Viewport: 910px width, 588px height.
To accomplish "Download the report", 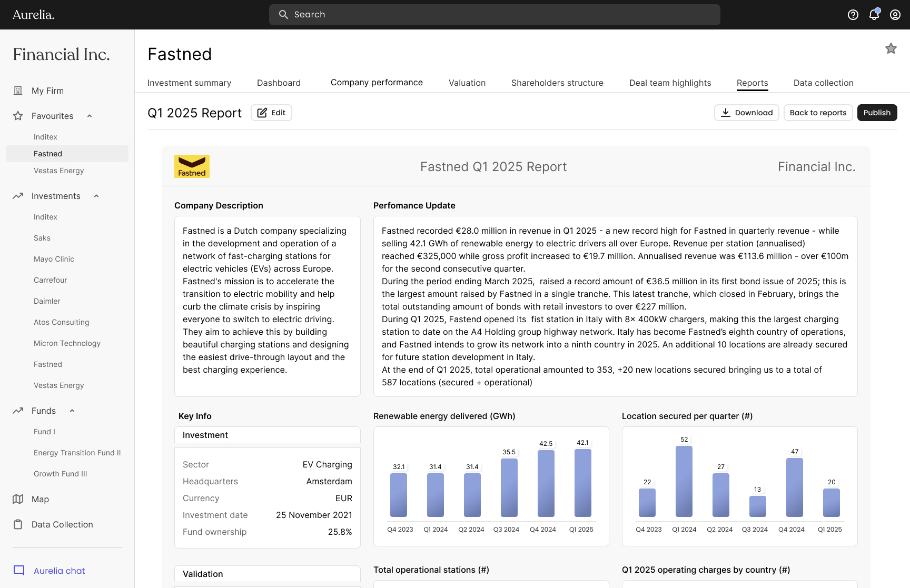I will pos(746,113).
